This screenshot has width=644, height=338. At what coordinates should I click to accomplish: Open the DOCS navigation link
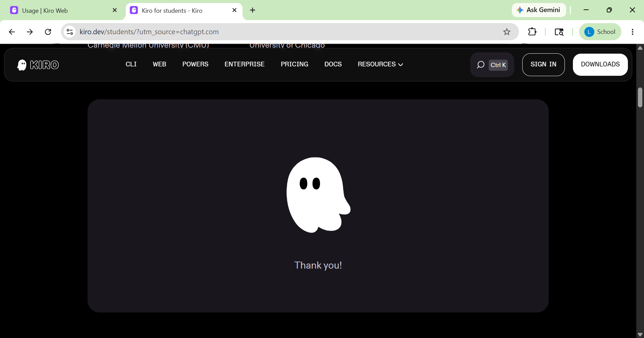pyautogui.click(x=333, y=64)
